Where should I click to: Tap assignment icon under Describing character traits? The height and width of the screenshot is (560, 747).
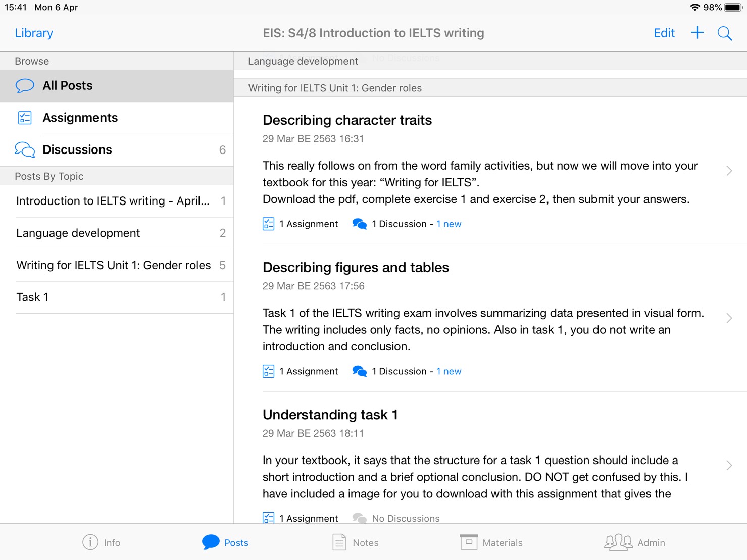269,224
